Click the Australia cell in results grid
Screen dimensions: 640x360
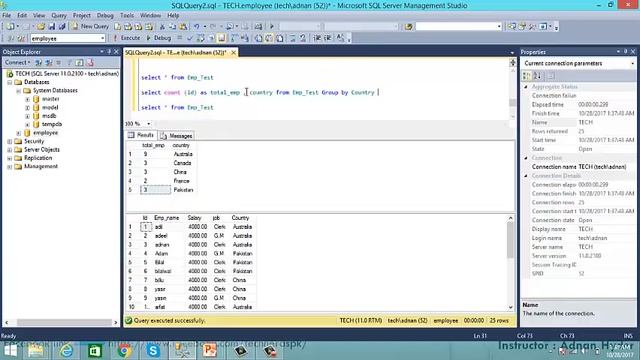pos(183,154)
